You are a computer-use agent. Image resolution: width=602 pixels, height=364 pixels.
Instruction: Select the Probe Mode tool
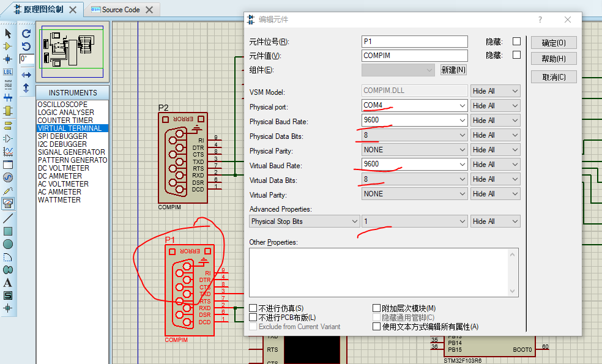(8, 190)
